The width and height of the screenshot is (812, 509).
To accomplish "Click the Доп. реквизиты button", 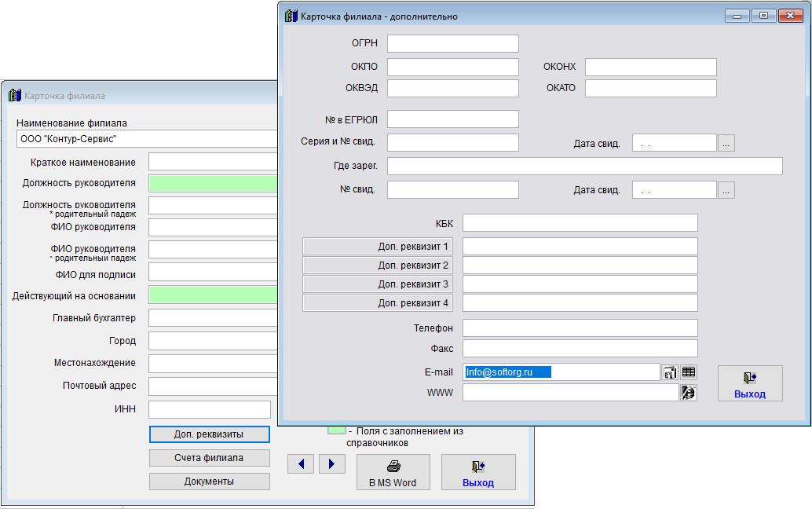I will (x=209, y=434).
